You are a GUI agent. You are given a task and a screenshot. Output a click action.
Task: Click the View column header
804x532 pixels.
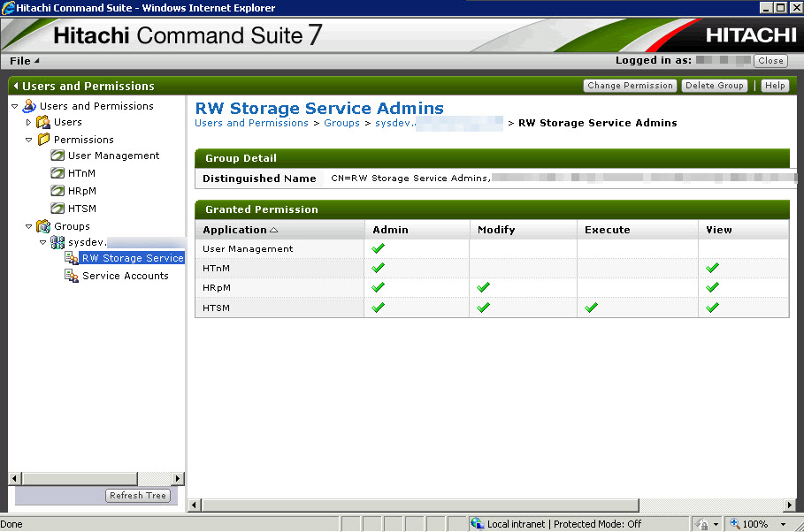pos(744,230)
